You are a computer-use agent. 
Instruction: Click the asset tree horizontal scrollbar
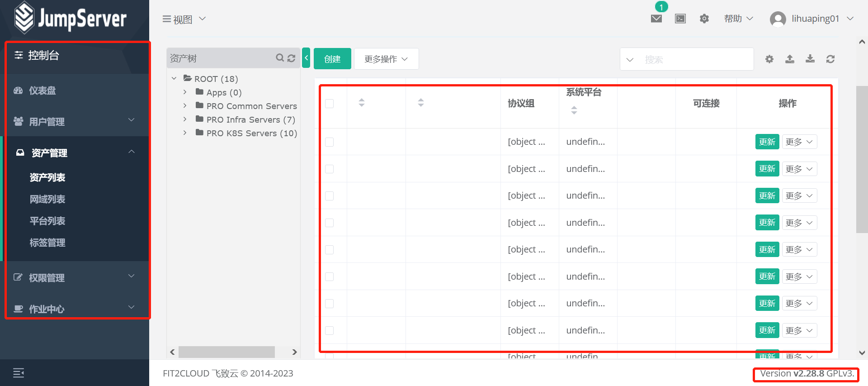coord(226,352)
